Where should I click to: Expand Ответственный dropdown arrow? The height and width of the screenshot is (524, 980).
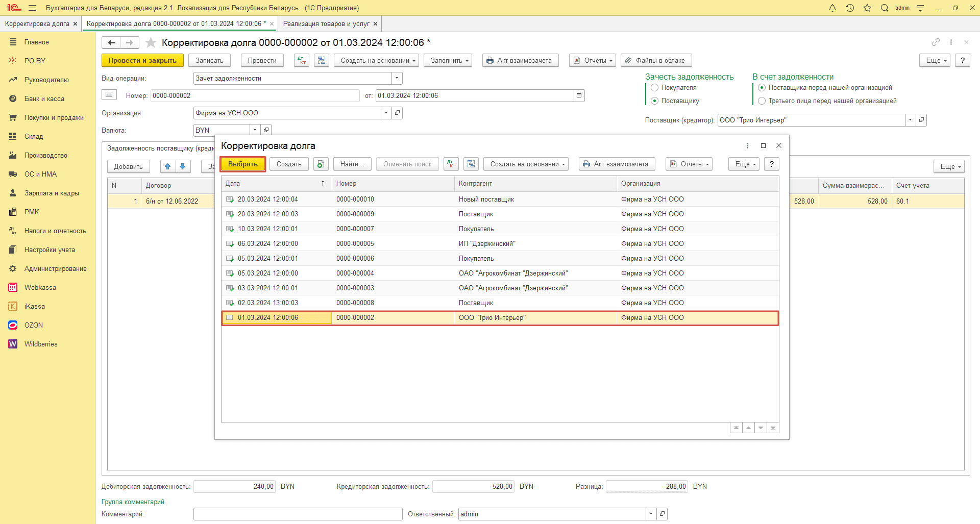click(x=651, y=514)
